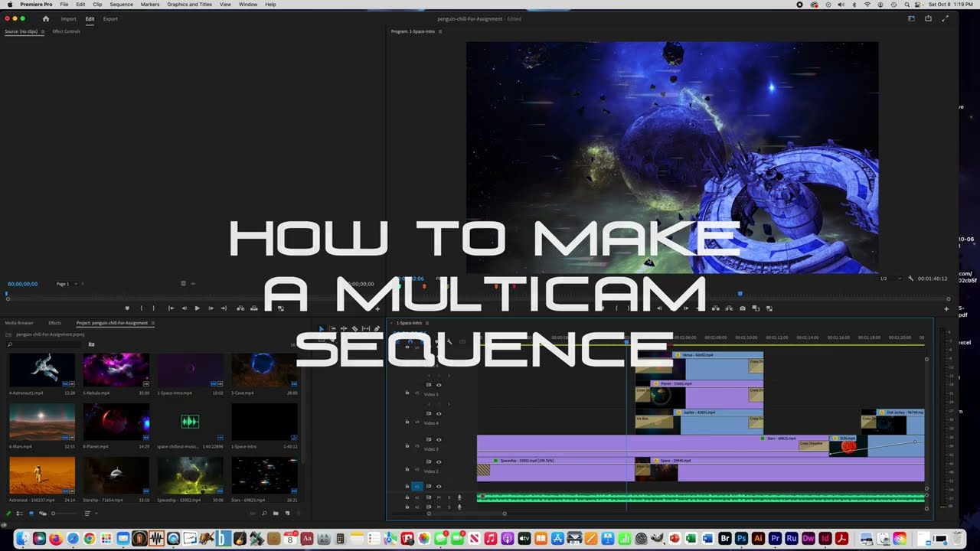This screenshot has width=980, height=551.
Task: Select the Pen tool
Action: tap(377, 328)
